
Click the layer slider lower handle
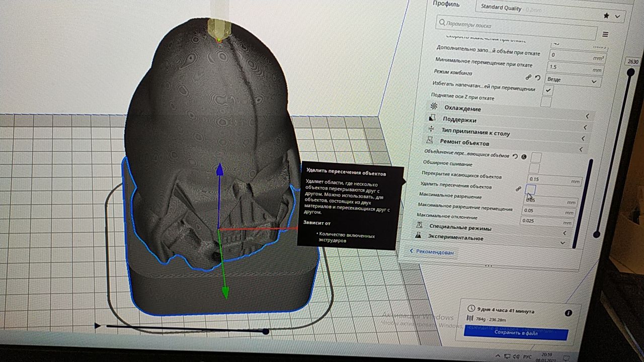597,234
